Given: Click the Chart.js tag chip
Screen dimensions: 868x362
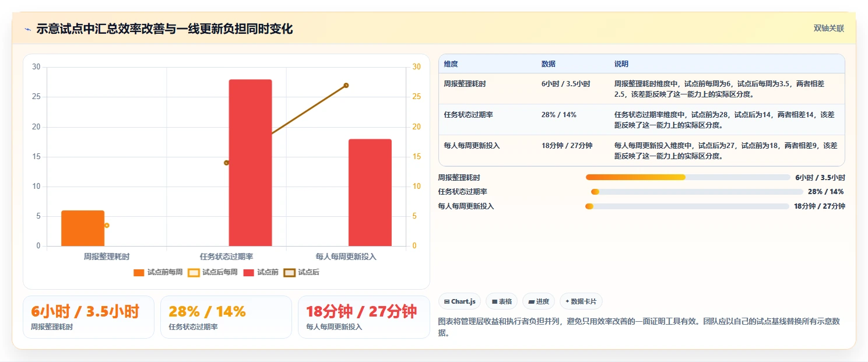Looking at the screenshot, I should point(459,301).
